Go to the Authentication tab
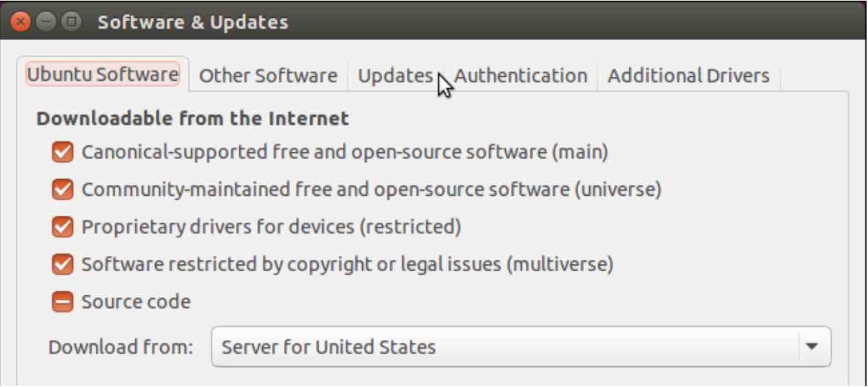868x387 pixels. pyautogui.click(x=521, y=76)
